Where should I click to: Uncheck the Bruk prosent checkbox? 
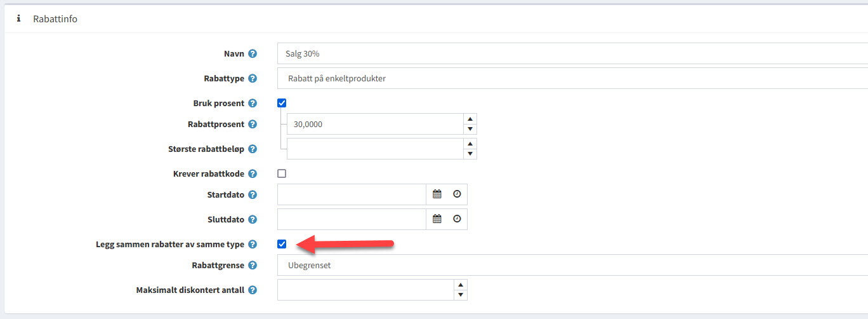(282, 103)
